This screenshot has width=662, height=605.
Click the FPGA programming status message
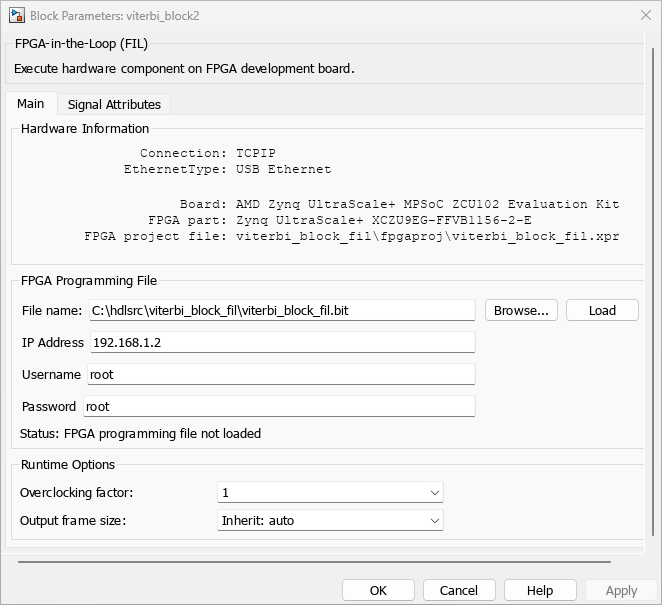pos(140,434)
